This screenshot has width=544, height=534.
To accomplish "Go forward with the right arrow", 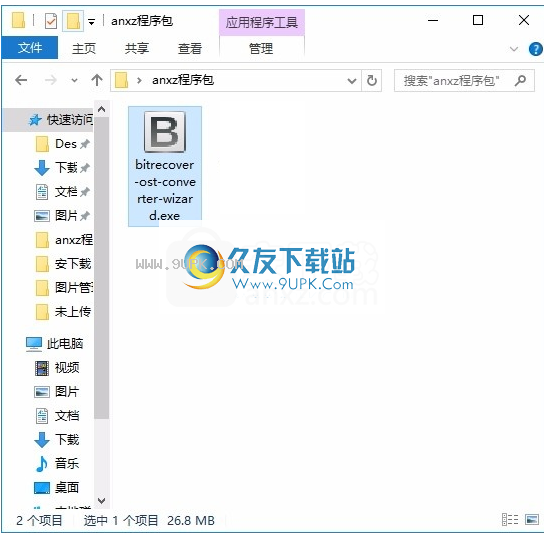I will coord(51,80).
